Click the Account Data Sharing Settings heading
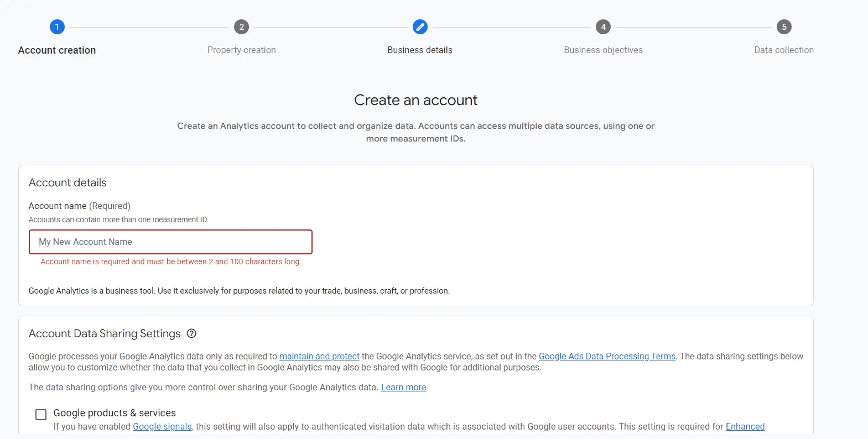The image size is (868, 439). (105, 333)
